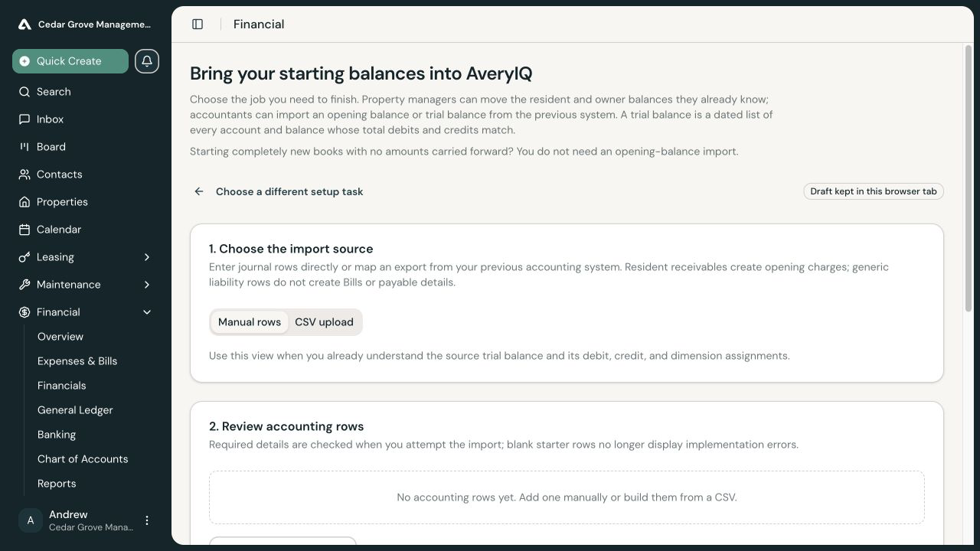Click the Leasing key icon
980x551 pixels.
pos(24,257)
